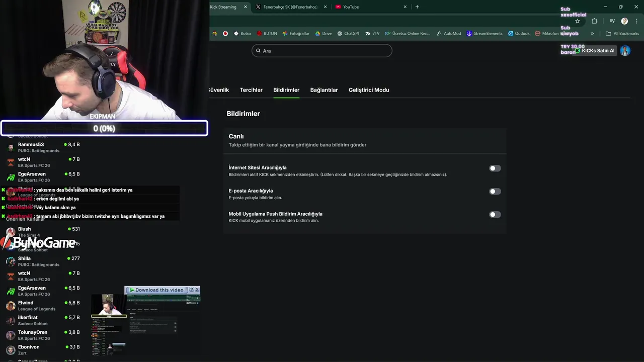Open Shilla channel avatar in sidebar
Image resolution: width=644 pixels, height=362 pixels.
[11, 261]
